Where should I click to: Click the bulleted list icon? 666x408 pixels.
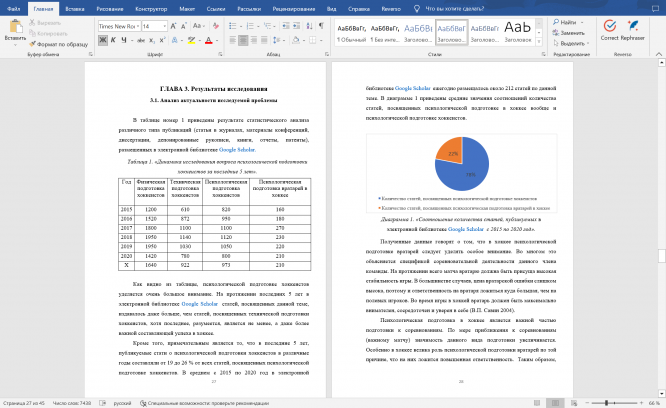pos(232,26)
